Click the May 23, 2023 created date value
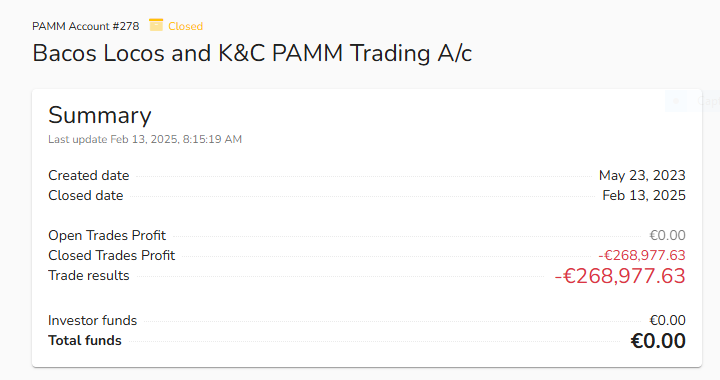 pos(642,175)
